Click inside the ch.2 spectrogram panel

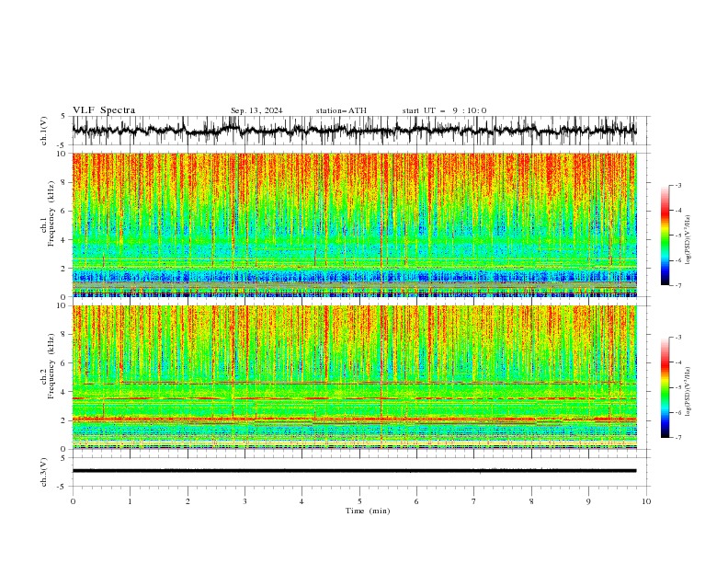click(x=354, y=377)
